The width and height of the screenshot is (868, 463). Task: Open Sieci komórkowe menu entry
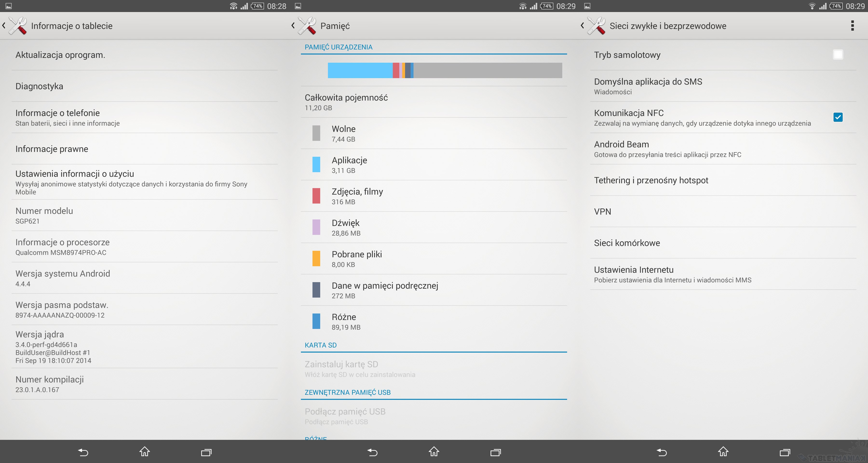pyautogui.click(x=627, y=243)
